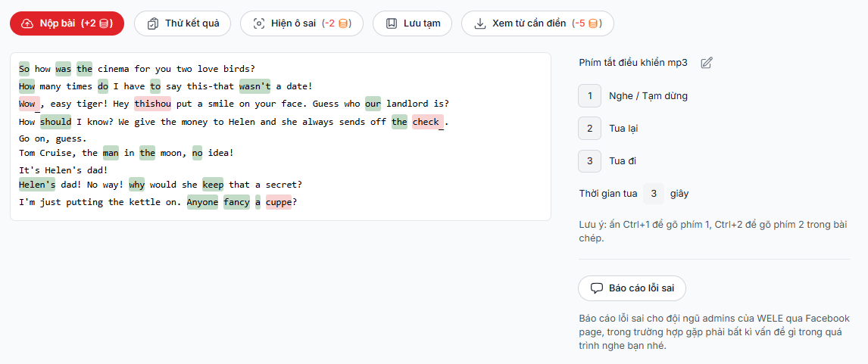Viewport: 868px width, 364px height.
Task: Click the green 'keep' word blank
Action: 212,185
